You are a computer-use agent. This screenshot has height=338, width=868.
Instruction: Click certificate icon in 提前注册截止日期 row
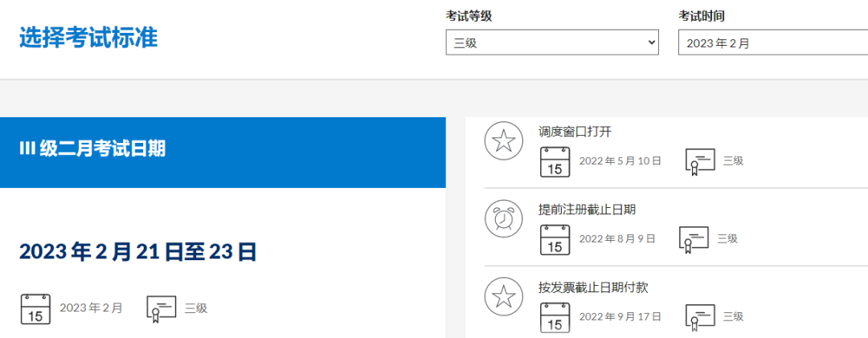pyautogui.click(x=694, y=238)
